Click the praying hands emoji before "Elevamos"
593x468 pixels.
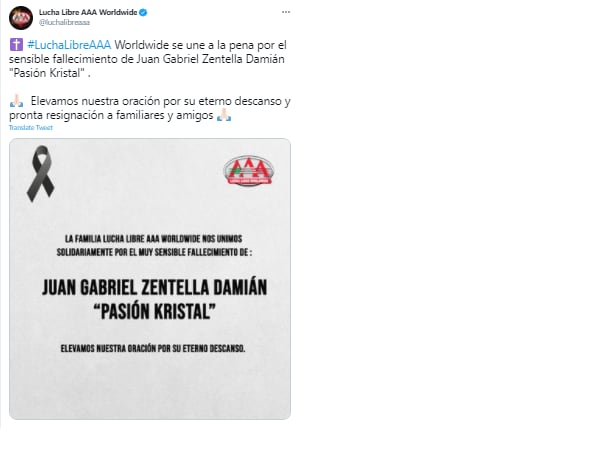(16, 101)
